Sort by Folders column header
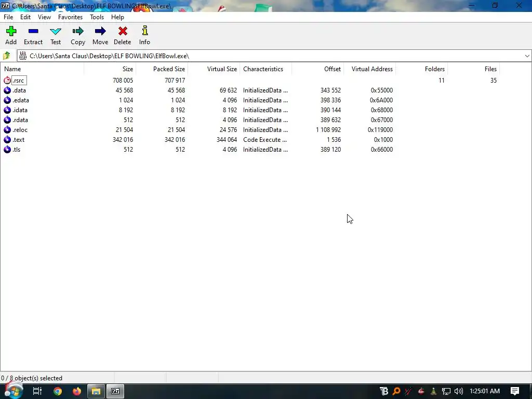The image size is (532, 399). click(421, 69)
